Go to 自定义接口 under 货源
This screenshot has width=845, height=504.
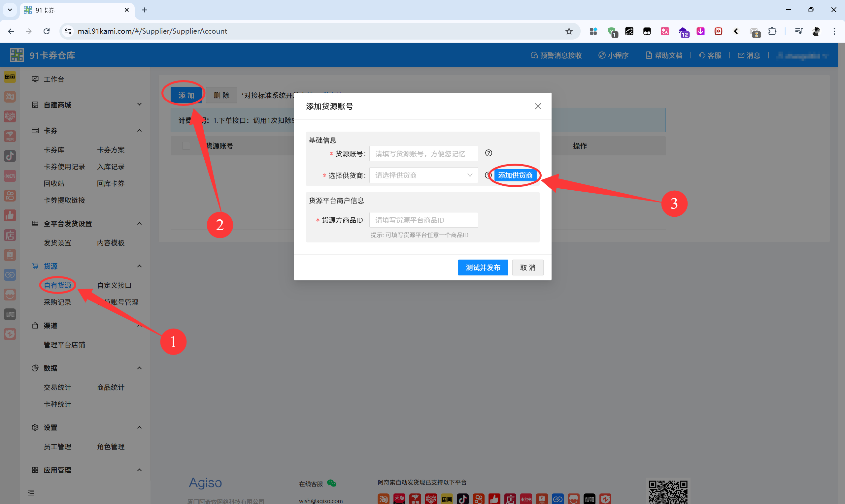click(x=114, y=285)
